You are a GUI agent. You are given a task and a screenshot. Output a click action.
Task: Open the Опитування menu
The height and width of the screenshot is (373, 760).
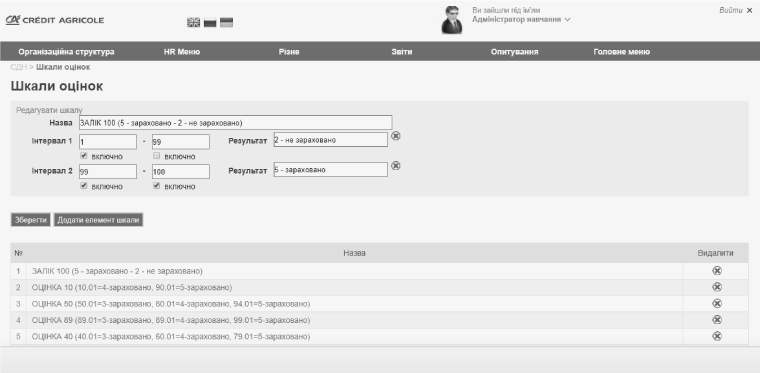[514, 52]
